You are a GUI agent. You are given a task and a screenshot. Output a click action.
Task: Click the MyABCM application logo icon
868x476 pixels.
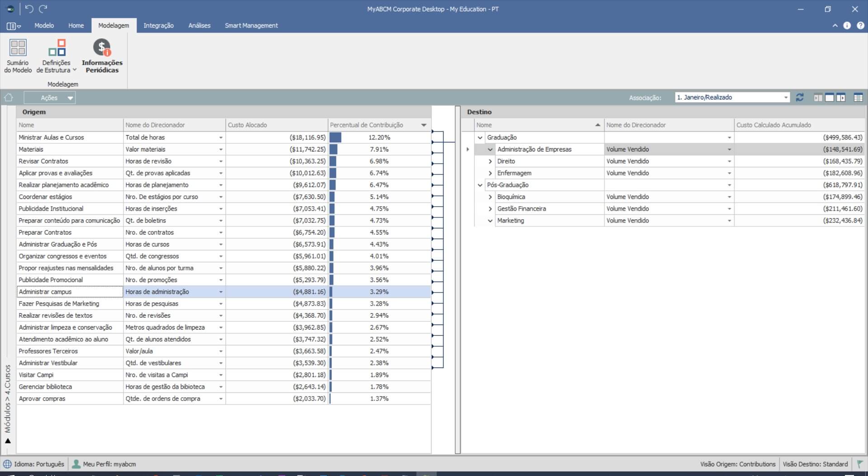coord(10,9)
